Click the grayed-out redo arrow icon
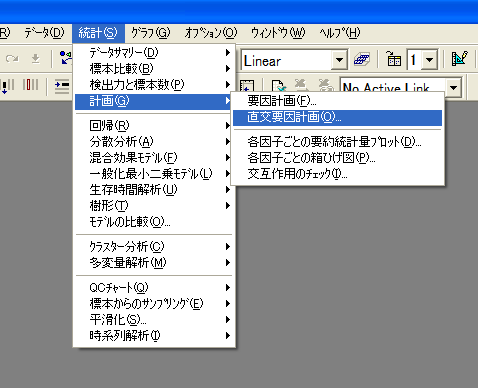 pyautogui.click(x=12, y=59)
